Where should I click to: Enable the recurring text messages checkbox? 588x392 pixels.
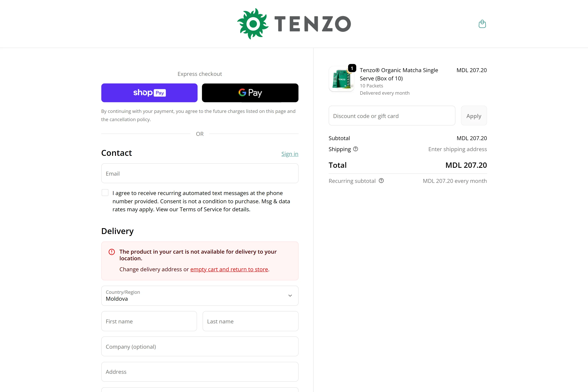pyautogui.click(x=105, y=193)
